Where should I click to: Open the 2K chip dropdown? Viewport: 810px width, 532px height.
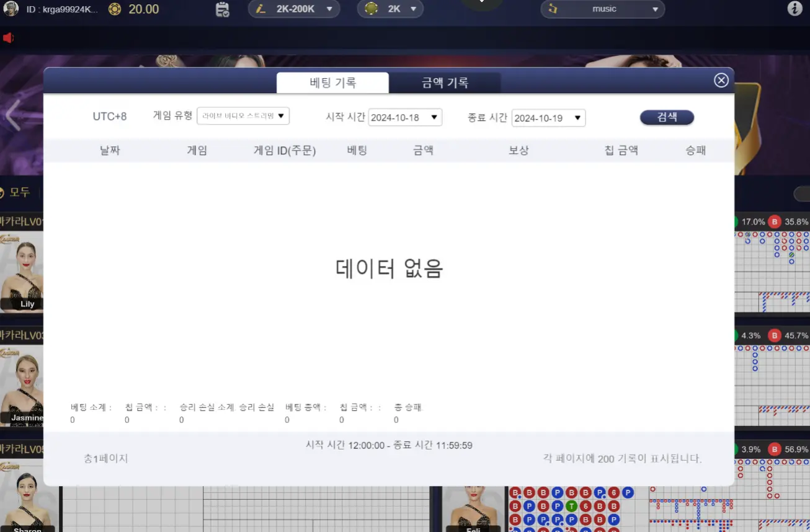click(x=390, y=9)
